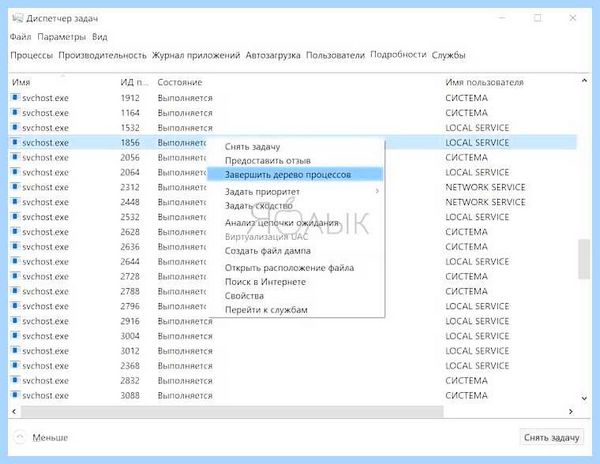Switch to the Службы tab

point(448,55)
